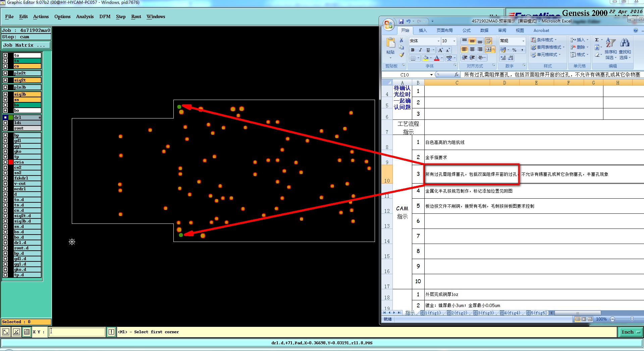644x351 pixels.
Task: Open the Inch units dropdown in Genesis
Action: (x=630, y=332)
